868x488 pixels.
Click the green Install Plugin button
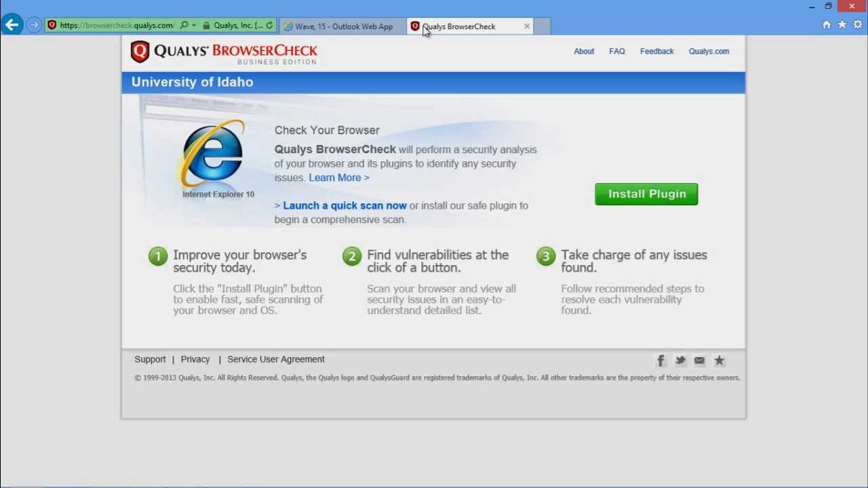[646, 194]
